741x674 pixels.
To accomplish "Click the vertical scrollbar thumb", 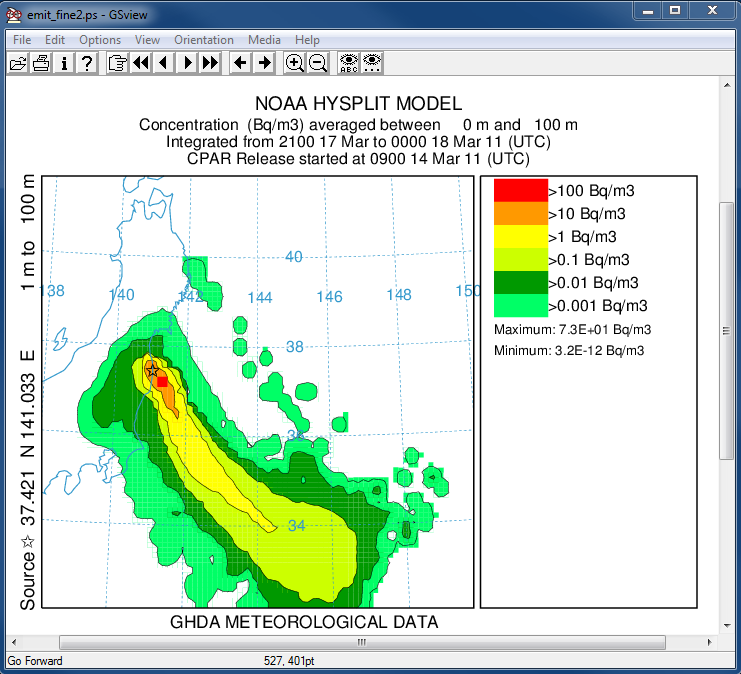I will [x=727, y=330].
